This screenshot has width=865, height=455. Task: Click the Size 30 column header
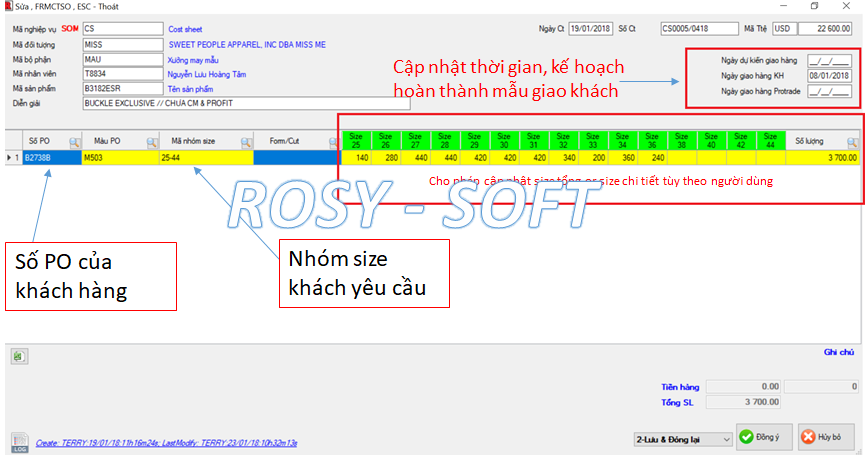[504, 140]
